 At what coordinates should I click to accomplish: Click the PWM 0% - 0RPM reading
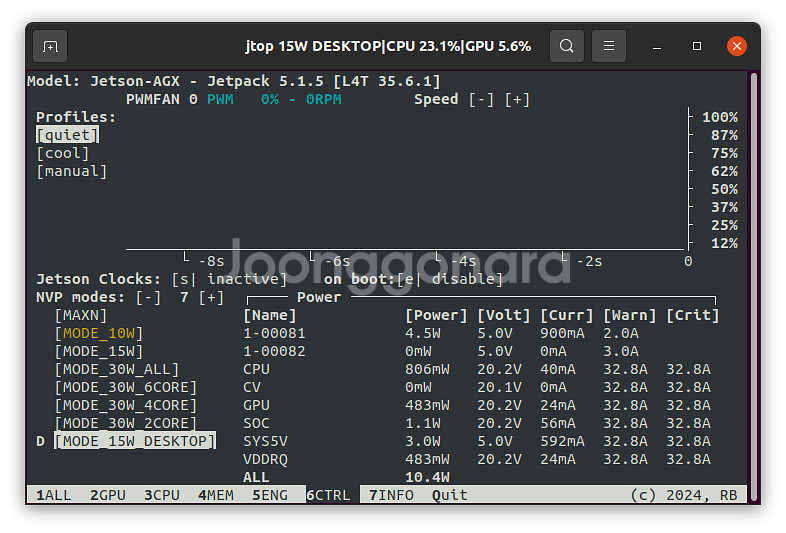tap(274, 99)
